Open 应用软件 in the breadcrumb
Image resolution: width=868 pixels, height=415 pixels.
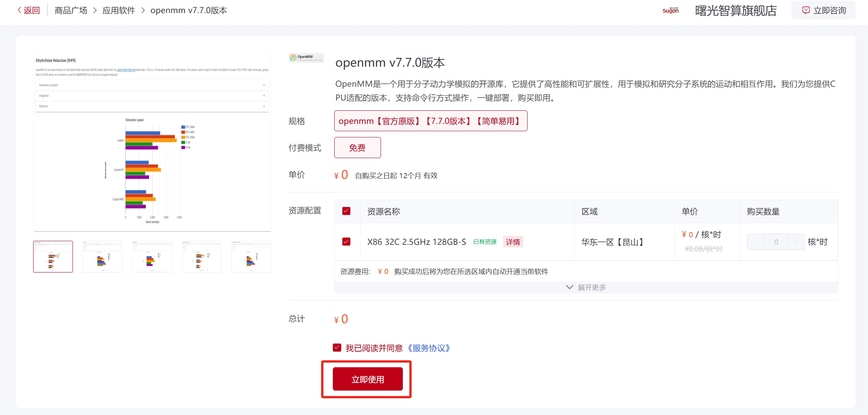click(118, 10)
